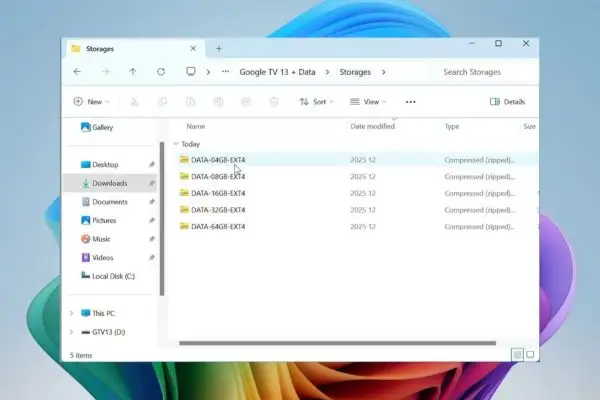The image size is (600, 400).
Task: Sort by Name column header
Action: click(x=196, y=126)
